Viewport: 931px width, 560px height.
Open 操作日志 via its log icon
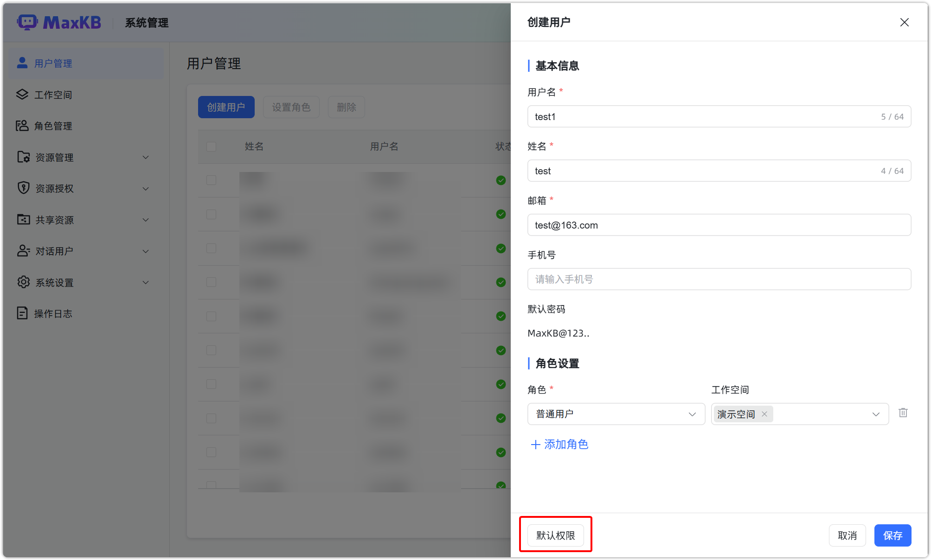pos(22,313)
